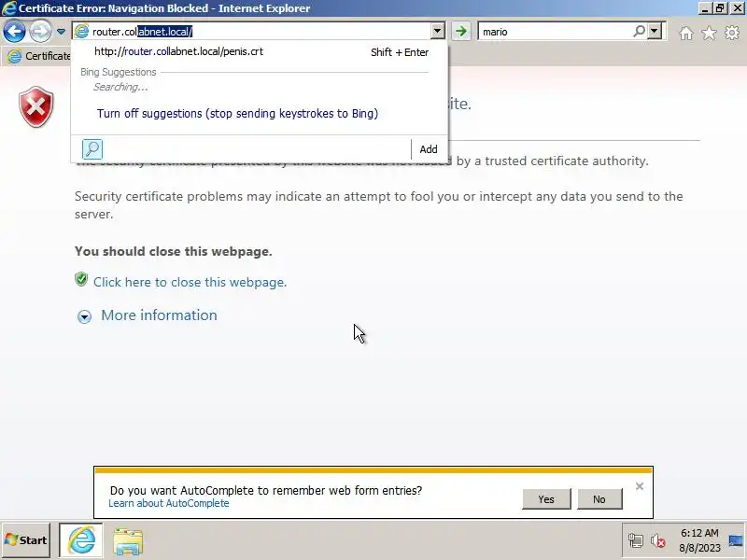Click the Forward navigation arrow button
747x560 pixels.
[x=40, y=32]
